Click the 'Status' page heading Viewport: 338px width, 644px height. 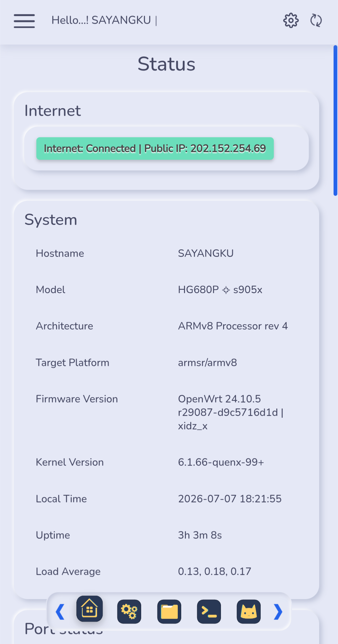(166, 64)
